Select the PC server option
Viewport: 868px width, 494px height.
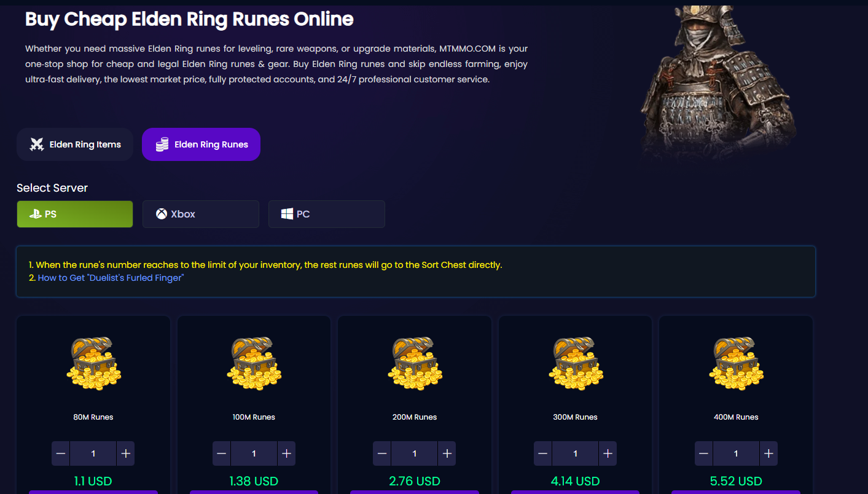pos(327,214)
